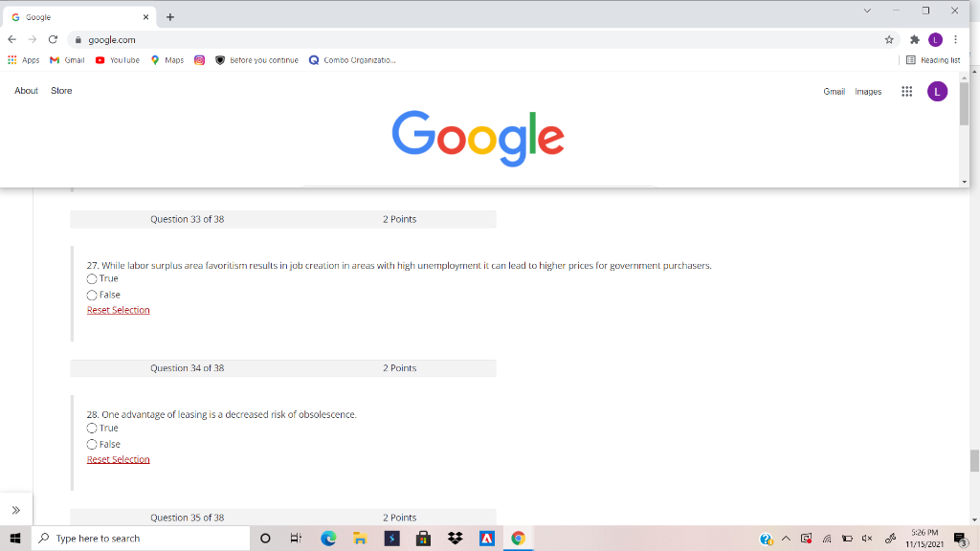Image resolution: width=980 pixels, height=551 pixels.
Task: Click Reset Selection under question 28
Action: [x=118, y=459]
